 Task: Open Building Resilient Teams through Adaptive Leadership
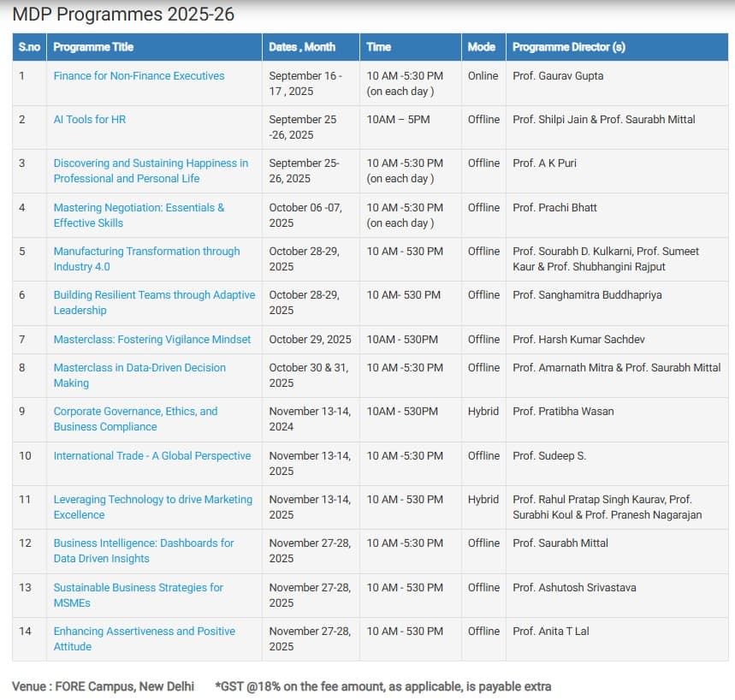click(x=154, y=295)
